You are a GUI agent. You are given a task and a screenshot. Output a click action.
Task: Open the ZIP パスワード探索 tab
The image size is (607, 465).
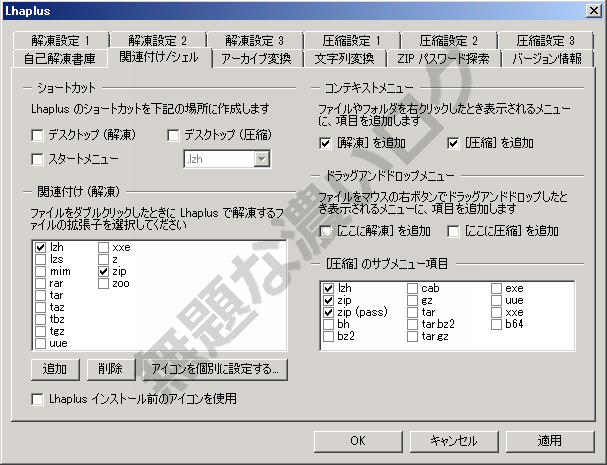[443, 58]
